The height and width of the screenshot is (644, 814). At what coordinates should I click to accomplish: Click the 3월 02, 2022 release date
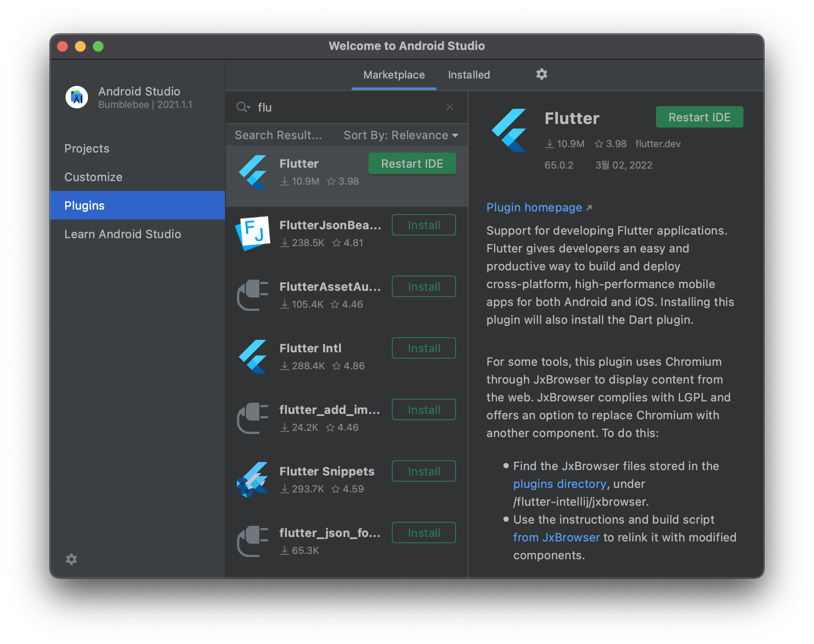623,165
